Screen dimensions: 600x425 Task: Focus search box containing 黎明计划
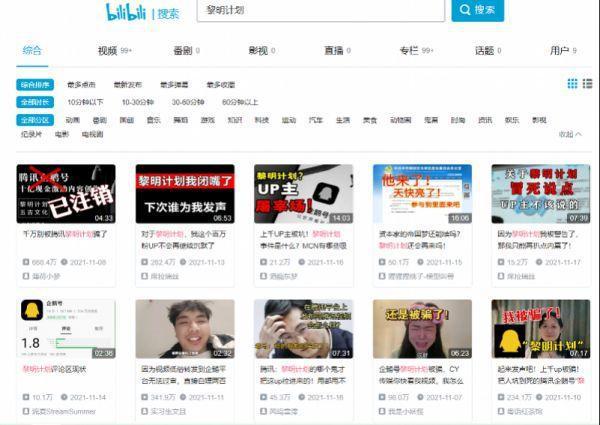pos(321,10)
